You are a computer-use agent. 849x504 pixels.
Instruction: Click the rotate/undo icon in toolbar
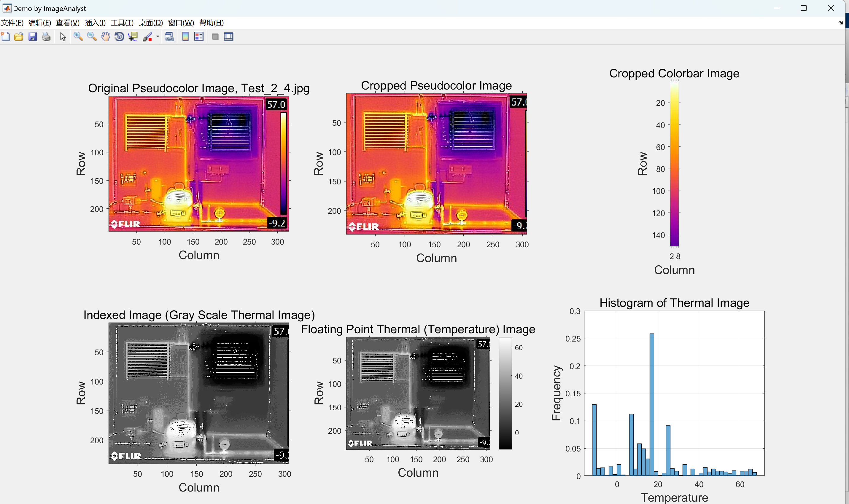118,37
